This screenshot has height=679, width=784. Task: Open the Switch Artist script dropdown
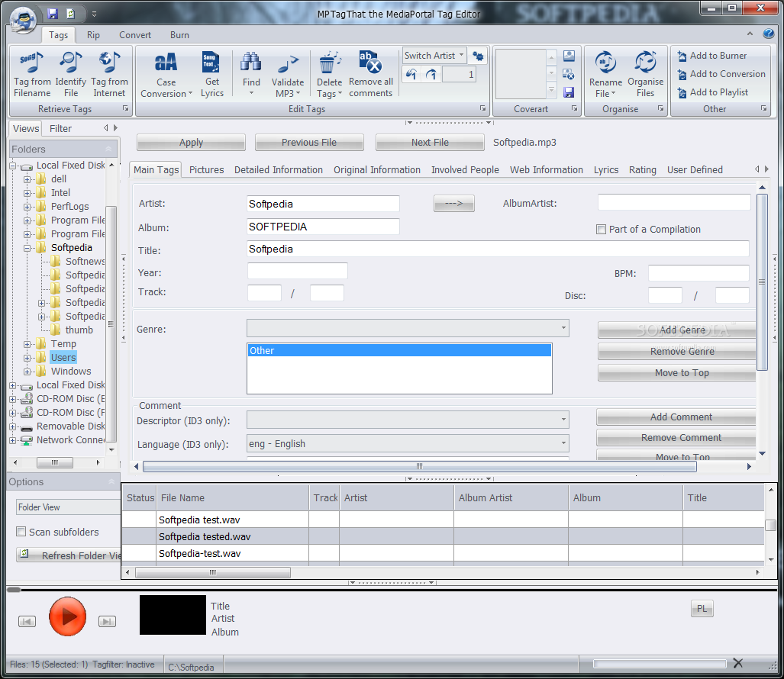(x=462, y=56)
